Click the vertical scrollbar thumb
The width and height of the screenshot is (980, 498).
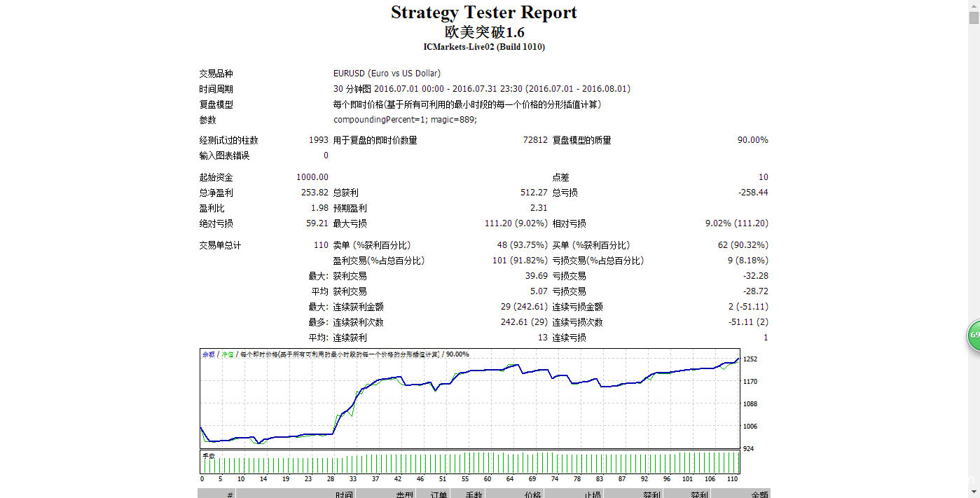[x=974, y=19]
